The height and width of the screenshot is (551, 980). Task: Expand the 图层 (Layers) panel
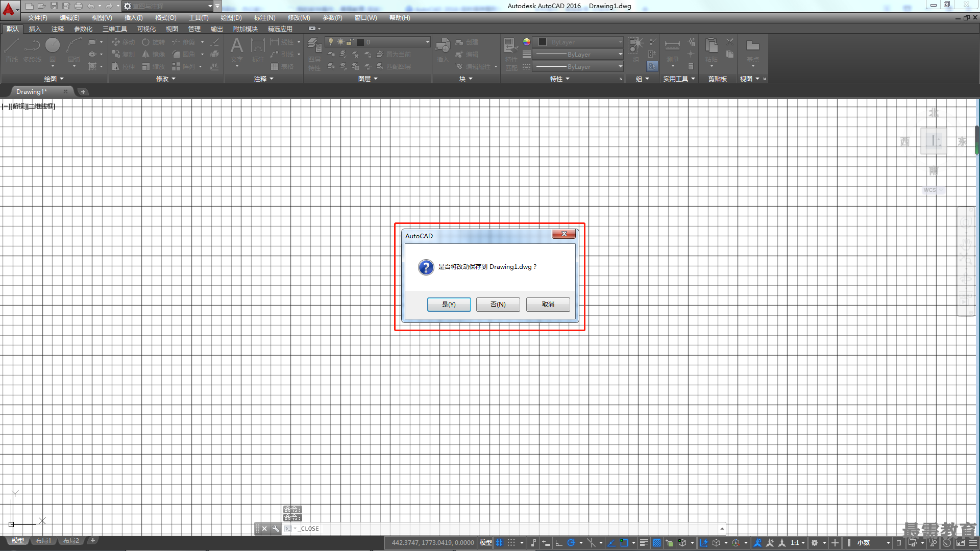[367, 79]
